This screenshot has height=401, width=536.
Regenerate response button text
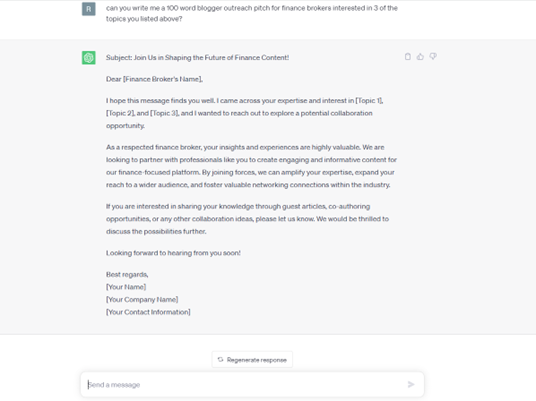[x=257, y=360]
